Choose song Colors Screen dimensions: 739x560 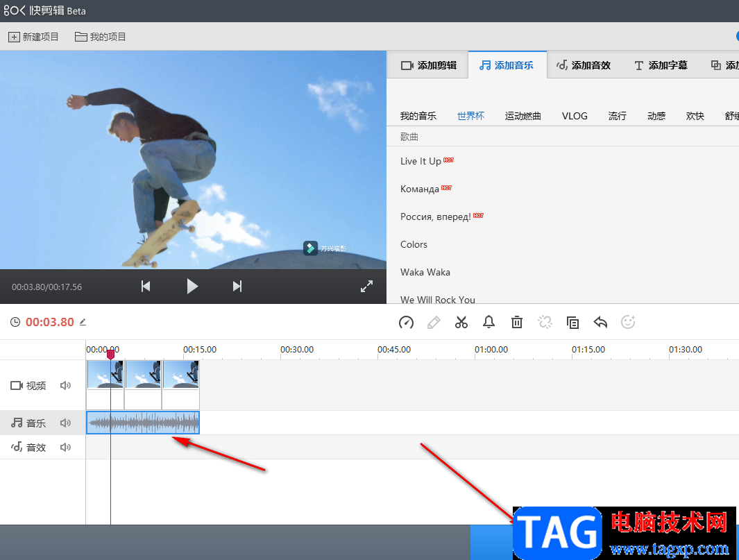point(414,244)
